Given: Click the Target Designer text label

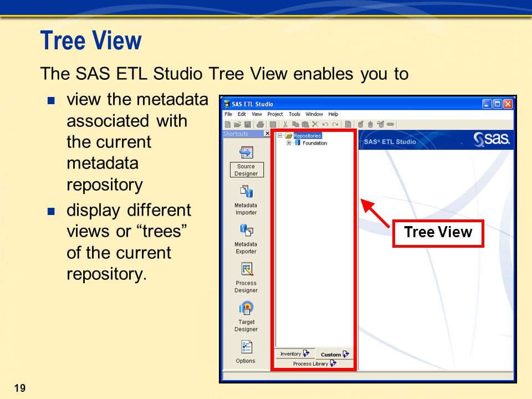Looking at the screenshot, I should (x=246, y=325).
